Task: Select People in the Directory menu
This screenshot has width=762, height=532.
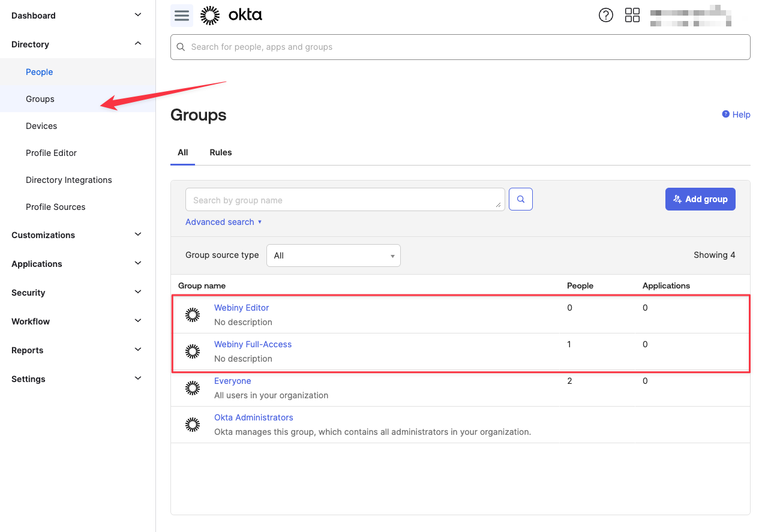Action: tap(40, 72)
